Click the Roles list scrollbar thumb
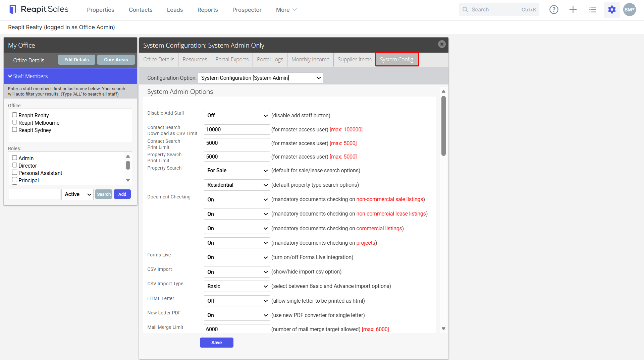This screenshot has height=362, width=644. click(128, 165)
